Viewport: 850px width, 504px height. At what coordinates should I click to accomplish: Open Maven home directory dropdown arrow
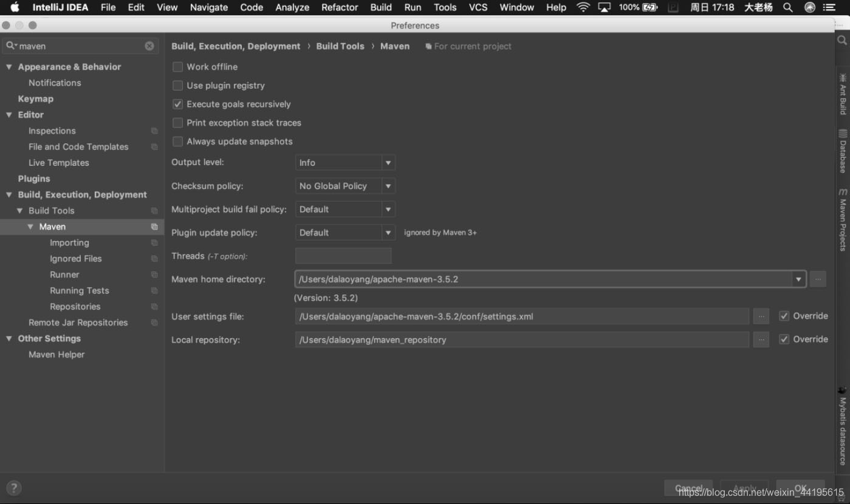798,279
